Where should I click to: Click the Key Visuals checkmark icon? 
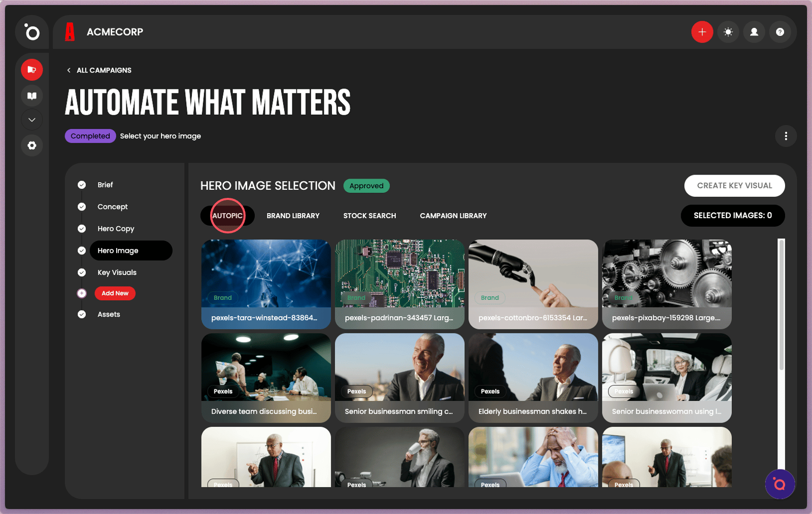tap(82, 272)
